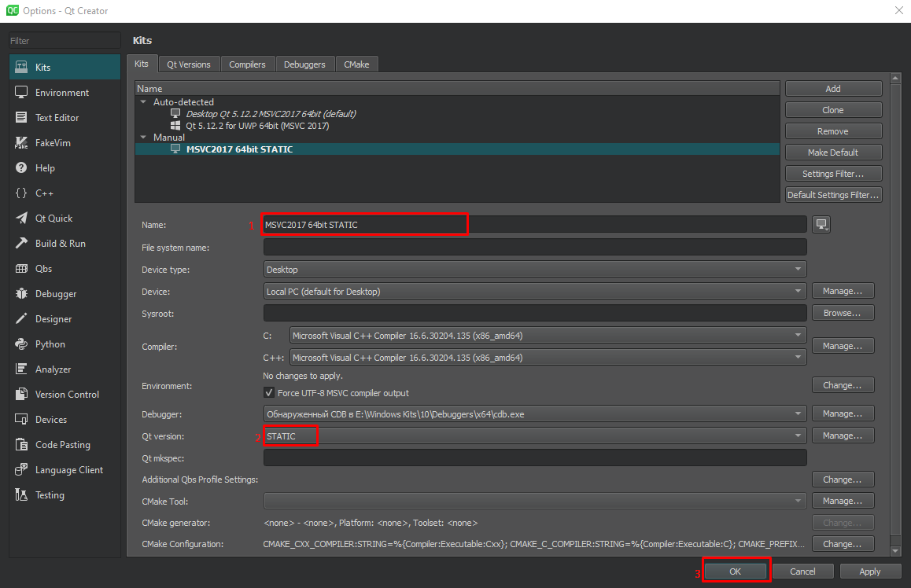Select the Kits category icon in sidebar
Screen dimensions: 911x588
(21, 67)
